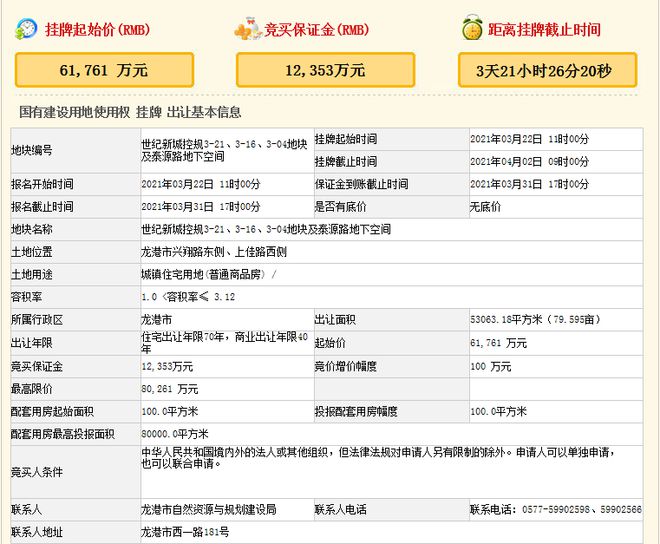
Task: Click the 距离挂牌截止时间 red heading
Action: click(545, 30)
